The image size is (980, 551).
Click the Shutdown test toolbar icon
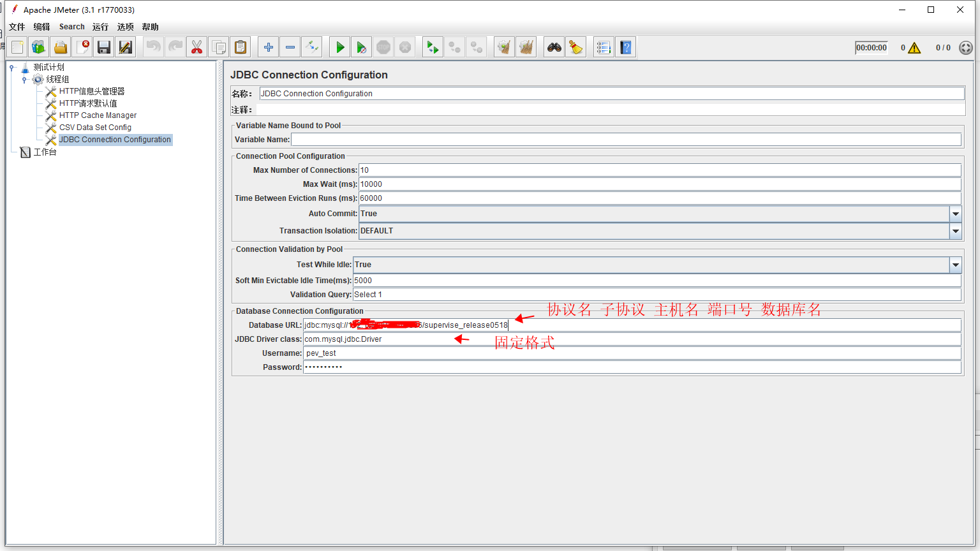tap(405, 47)
